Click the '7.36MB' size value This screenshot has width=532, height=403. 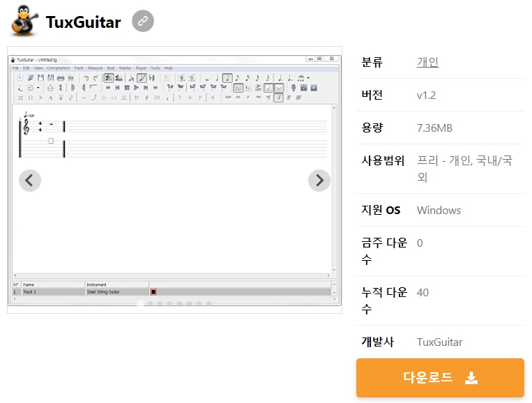(x=434, y=128)
